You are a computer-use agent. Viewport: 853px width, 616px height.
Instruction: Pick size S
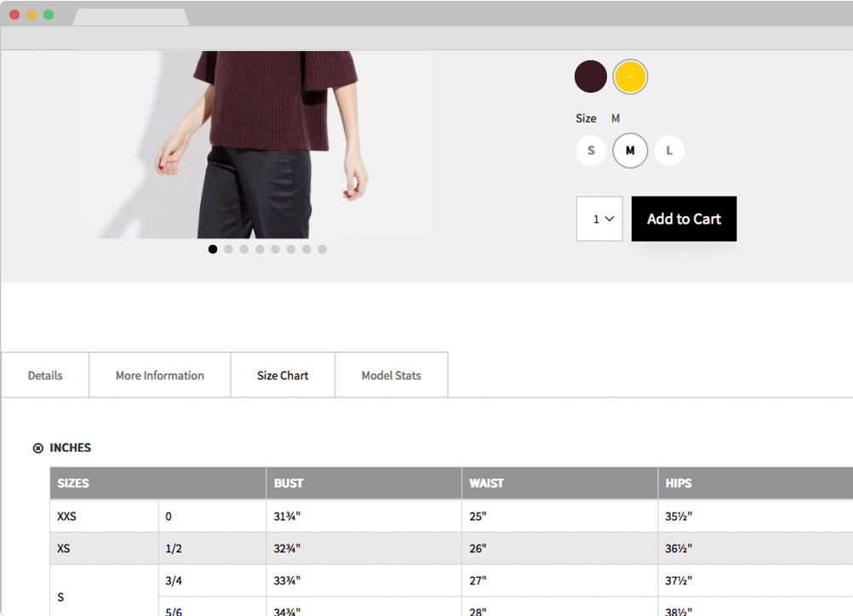click(x=591, y=151)
